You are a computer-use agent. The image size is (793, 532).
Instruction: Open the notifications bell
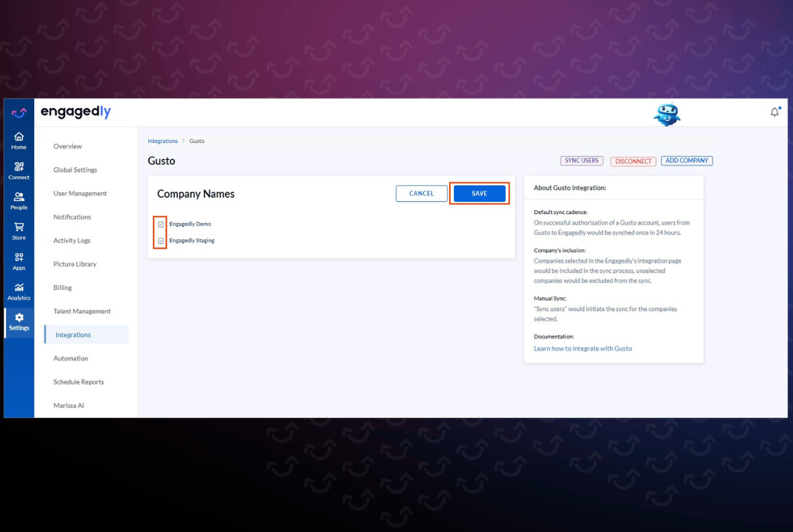(775, 111)
